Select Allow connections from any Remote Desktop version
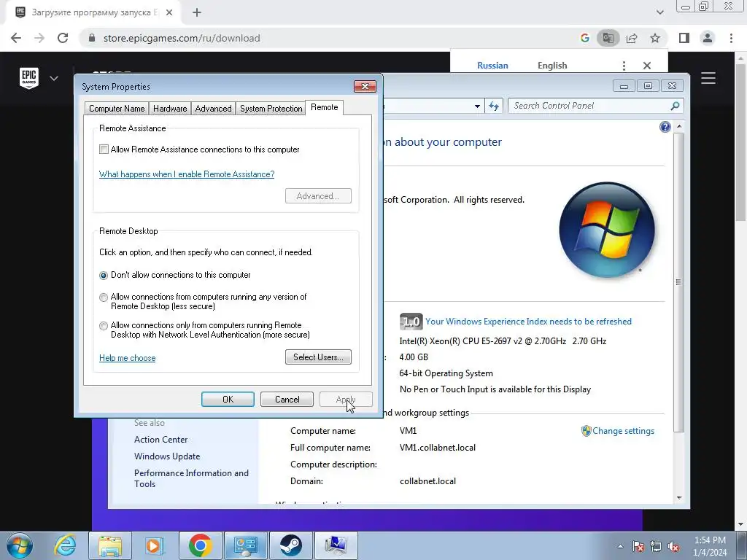Viewport: 747px width, 560px height. [x=104, y=297]
